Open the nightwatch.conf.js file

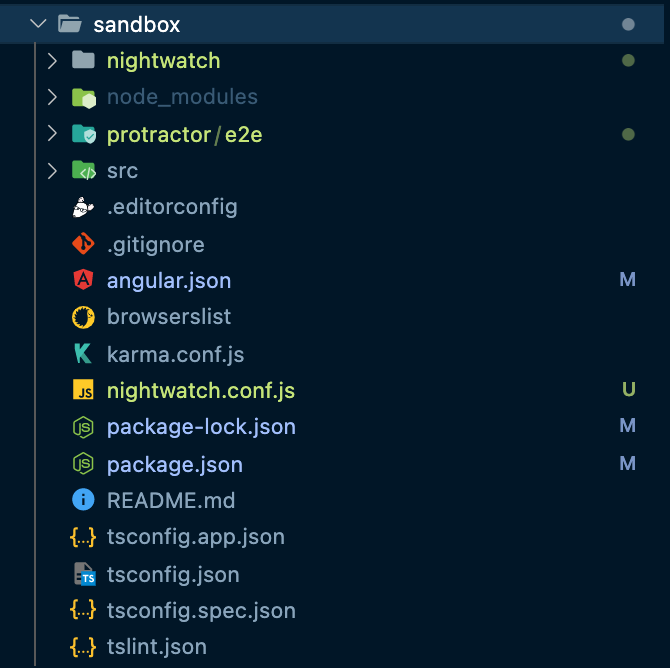coord(201,391)
